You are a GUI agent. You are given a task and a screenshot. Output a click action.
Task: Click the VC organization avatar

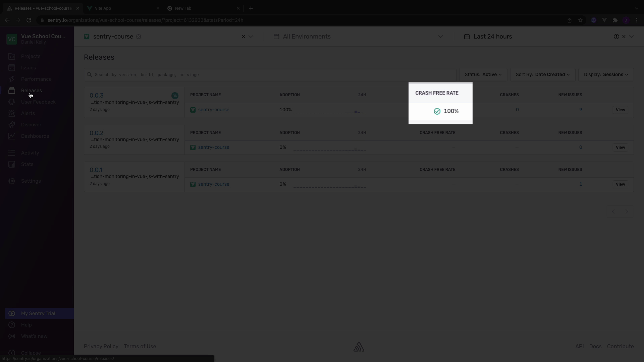(12, 39)
